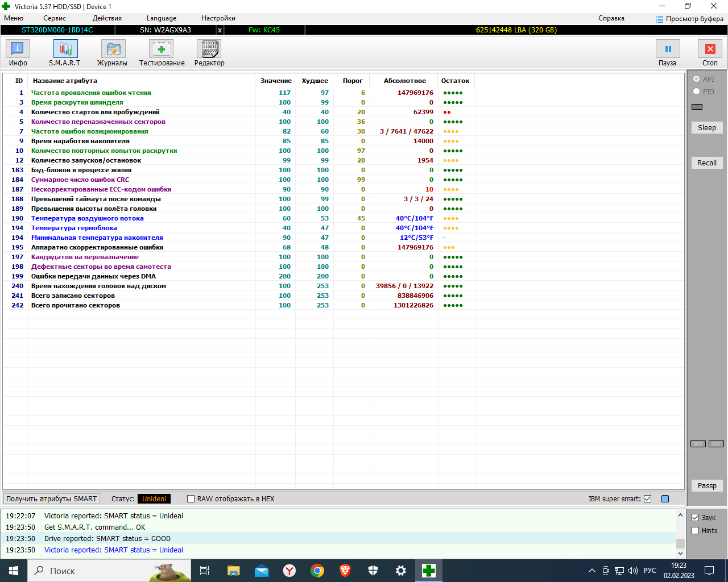The image size is (728, 582).
Task: Show hidden system tray icons
Action: pos(591,571)
